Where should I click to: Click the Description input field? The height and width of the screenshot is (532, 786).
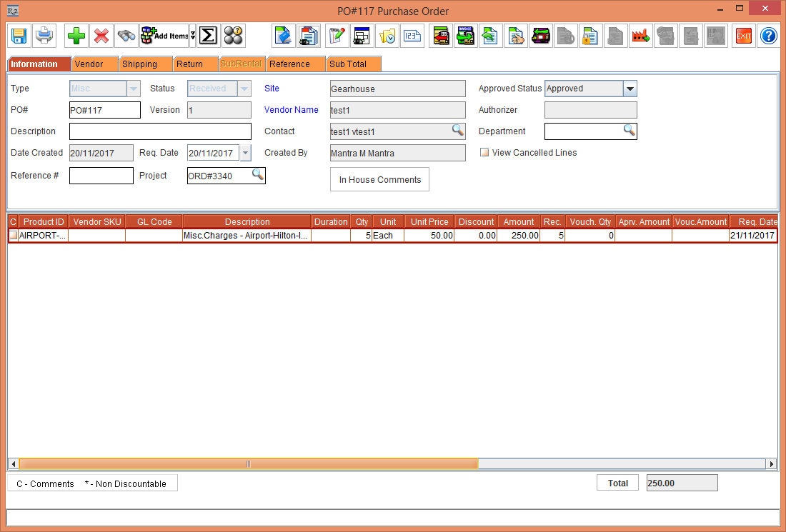(x=160, y=131)
